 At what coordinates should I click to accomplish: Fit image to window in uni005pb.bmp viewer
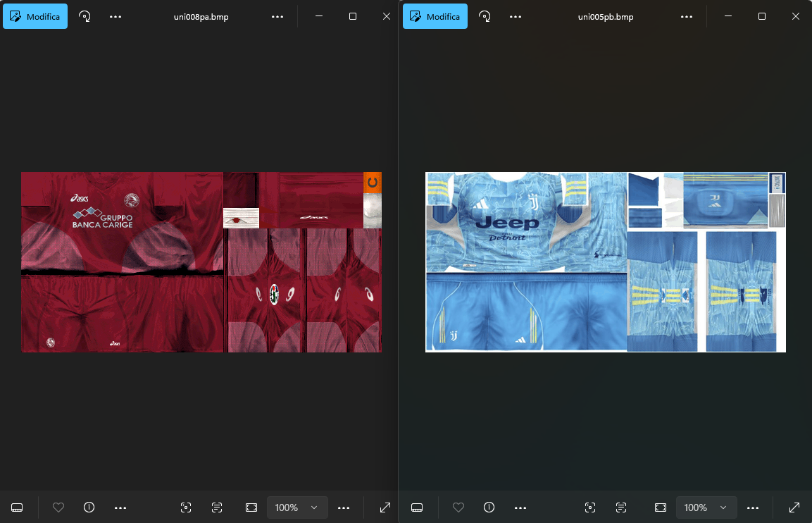coord(661,507)
